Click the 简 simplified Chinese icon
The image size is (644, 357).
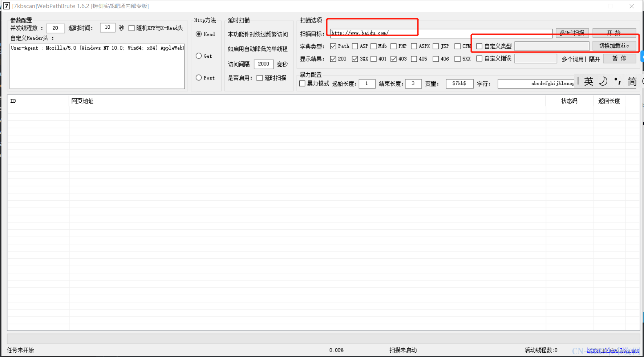click(x=632, y=81)
